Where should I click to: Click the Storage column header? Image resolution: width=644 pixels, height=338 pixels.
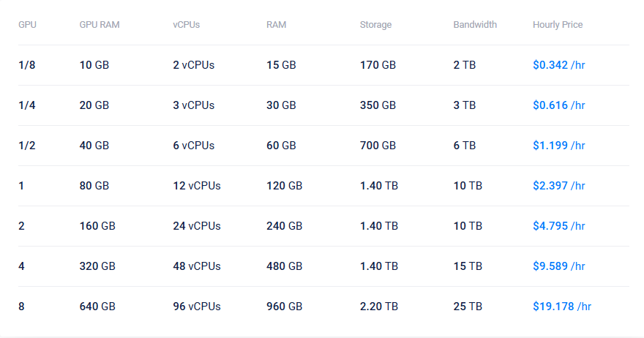click(x=375, y=25)
